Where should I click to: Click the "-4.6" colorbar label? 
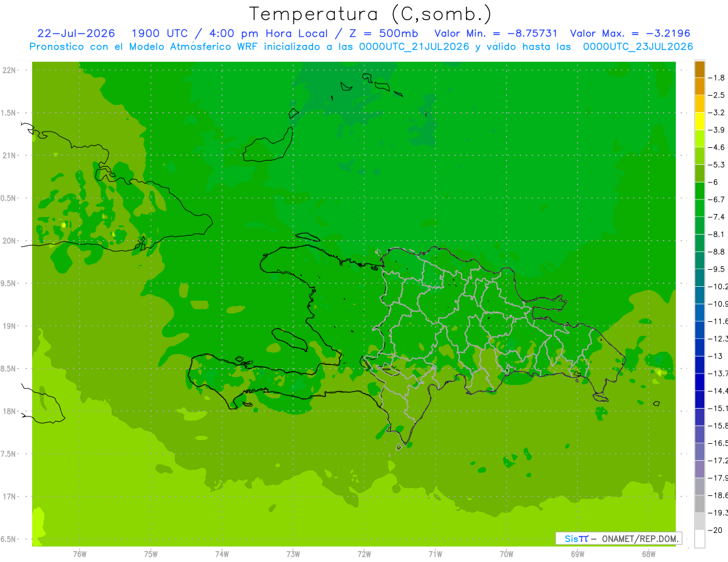point(717,147)
